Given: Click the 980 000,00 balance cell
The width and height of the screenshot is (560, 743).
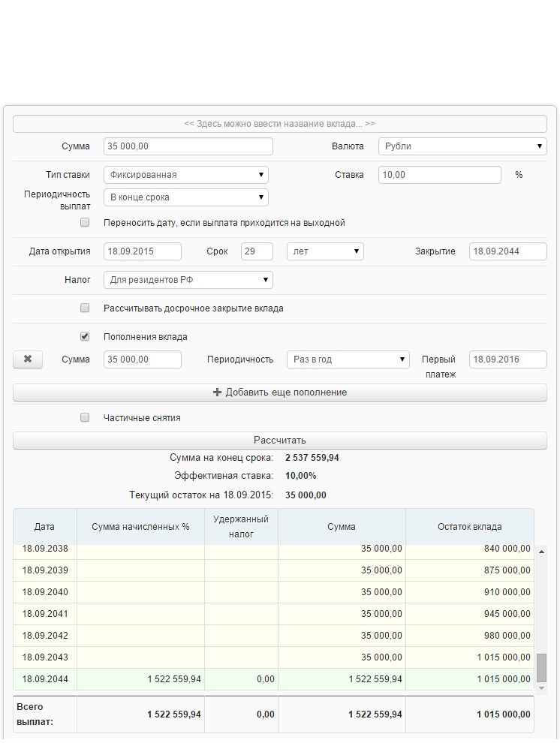Looking at the screenshot, I should 469,636.
